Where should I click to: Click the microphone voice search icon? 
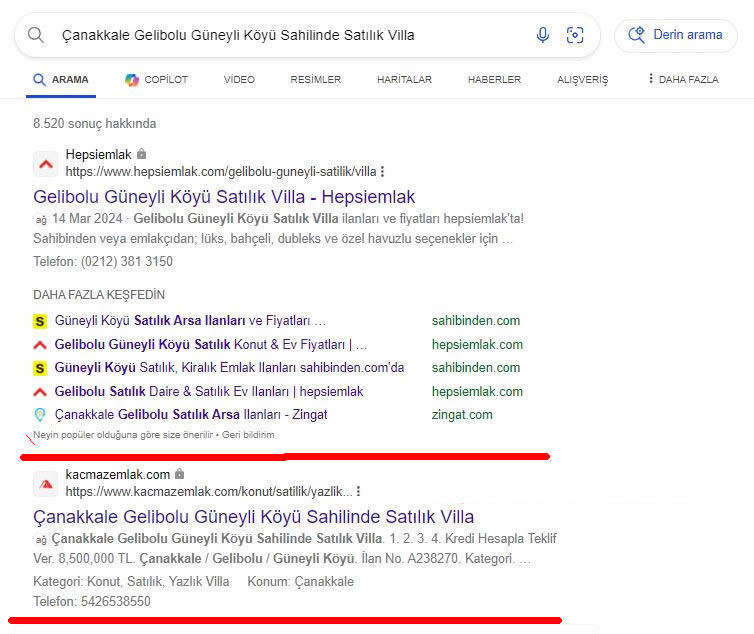pos(543,35)
